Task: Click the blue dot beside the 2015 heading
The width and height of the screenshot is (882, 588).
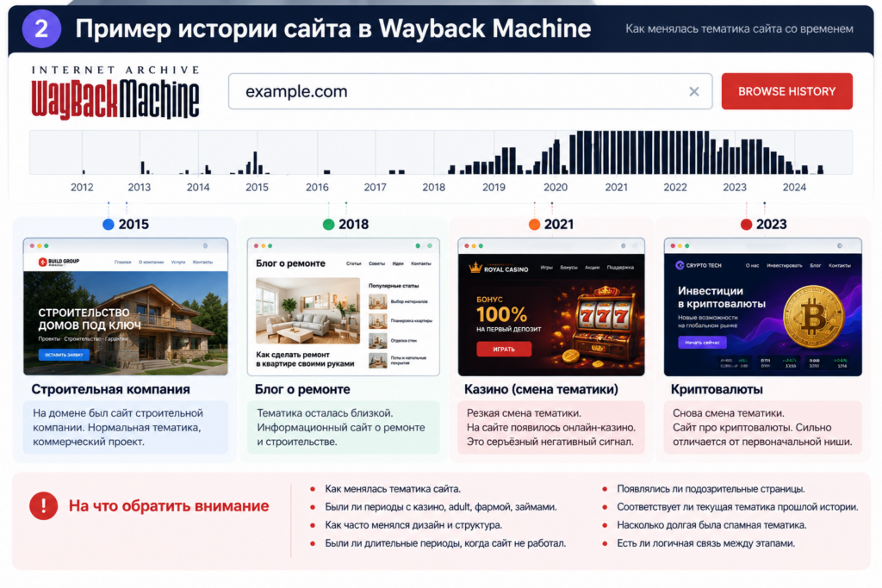Action: tap(109, 225)
